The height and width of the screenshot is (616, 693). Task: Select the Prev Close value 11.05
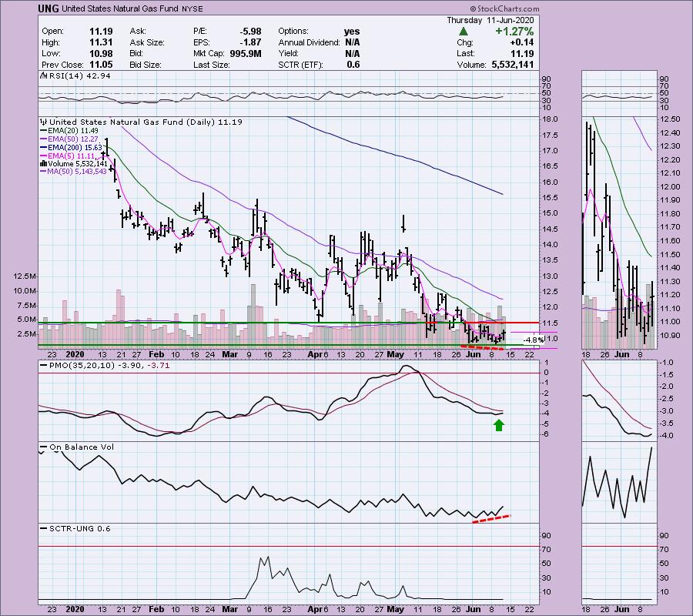click(x=101, y=65)
